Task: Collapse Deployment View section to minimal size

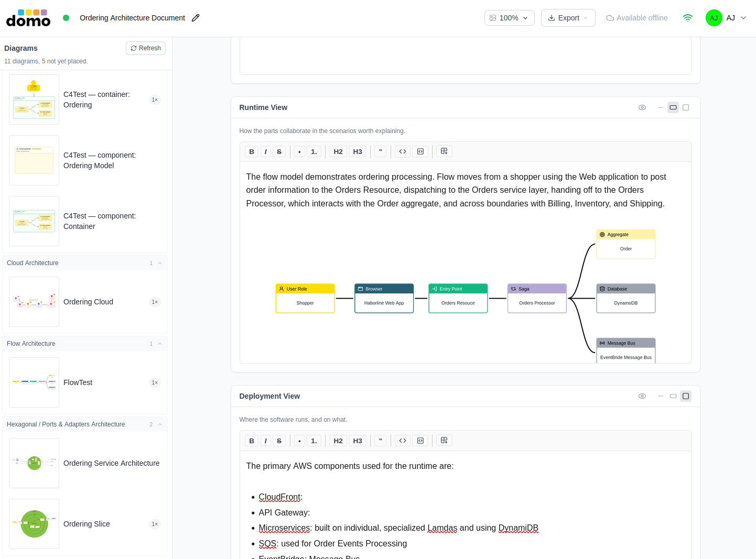Action: point(661,396)
